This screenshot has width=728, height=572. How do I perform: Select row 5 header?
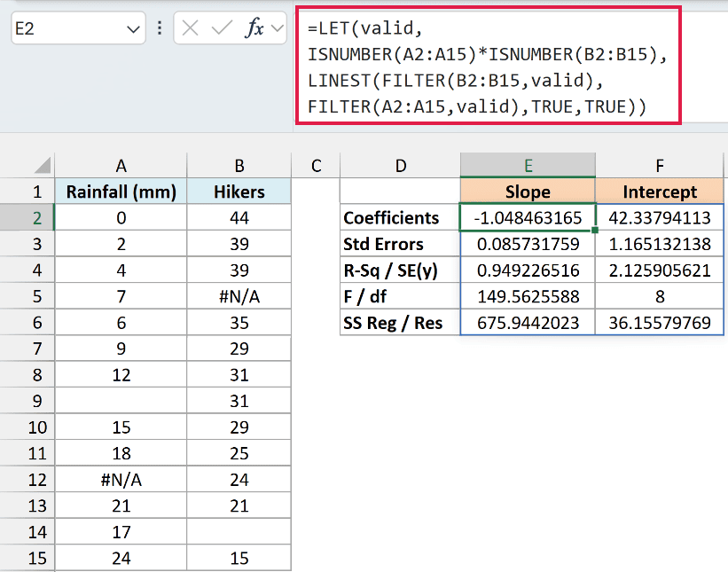coord(27,296)
